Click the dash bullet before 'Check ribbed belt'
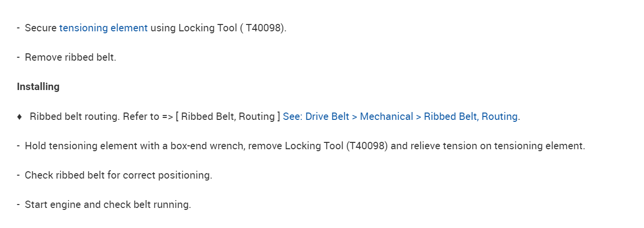644x228 pixels. point(18,175)
